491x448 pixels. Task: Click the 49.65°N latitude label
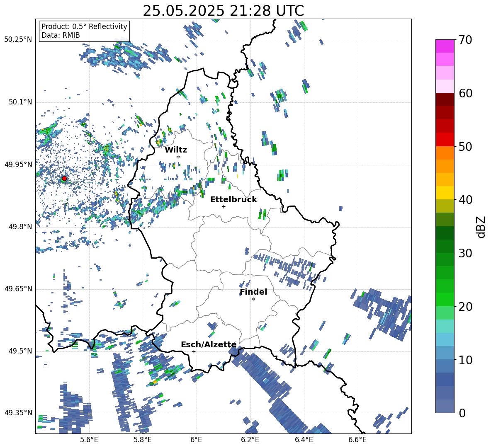point(18,289)
